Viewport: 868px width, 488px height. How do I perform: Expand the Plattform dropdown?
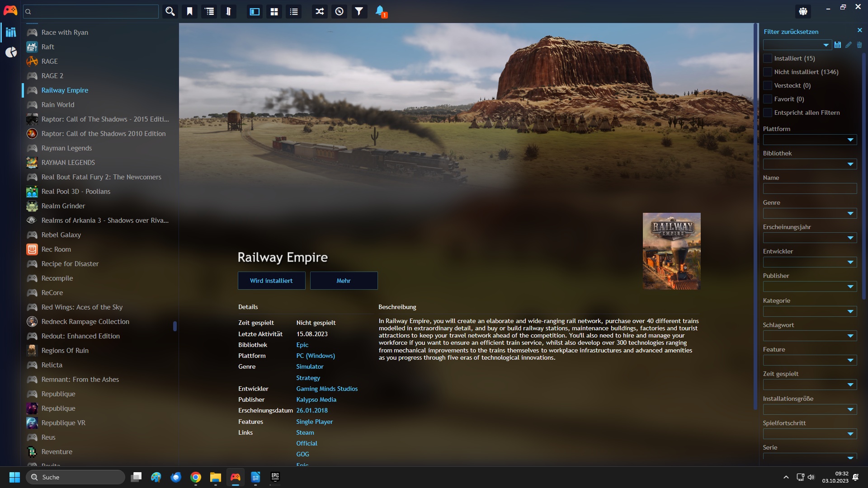[810, 140]
